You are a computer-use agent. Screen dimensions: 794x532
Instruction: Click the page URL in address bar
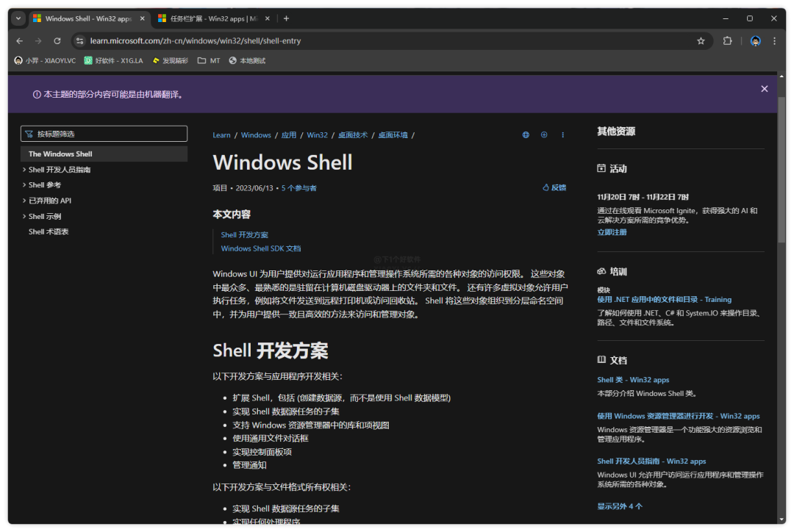(196, 41)
